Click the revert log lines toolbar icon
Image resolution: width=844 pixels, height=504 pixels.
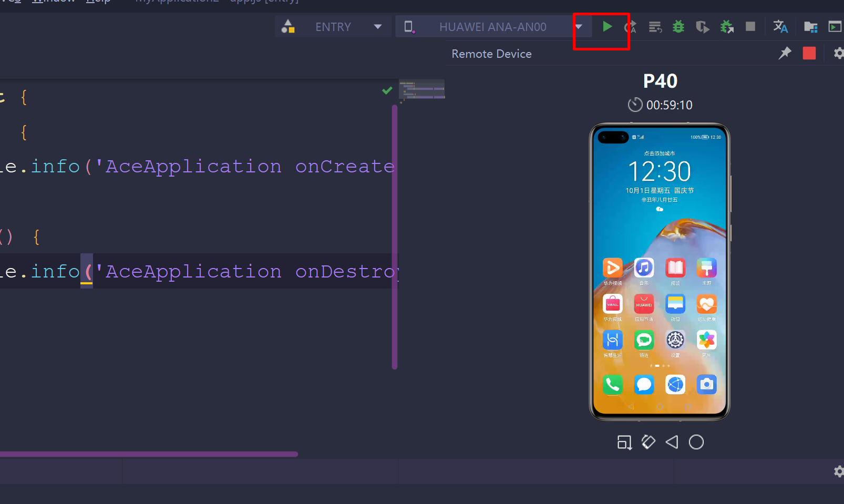pos(655,27)
